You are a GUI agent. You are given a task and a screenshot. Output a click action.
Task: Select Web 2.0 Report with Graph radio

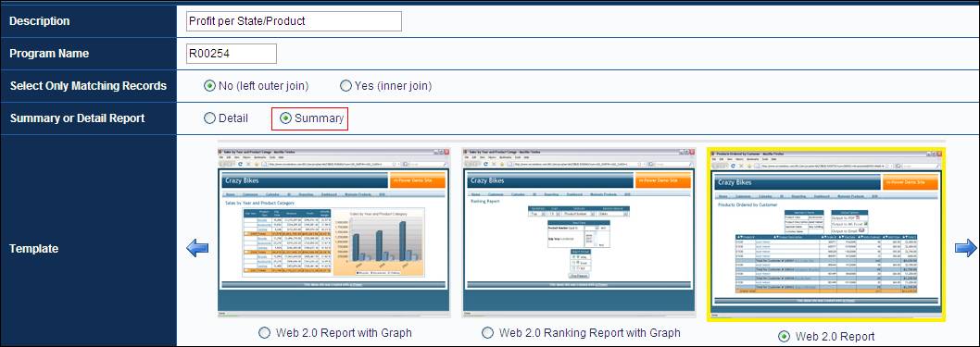[264, 332]
